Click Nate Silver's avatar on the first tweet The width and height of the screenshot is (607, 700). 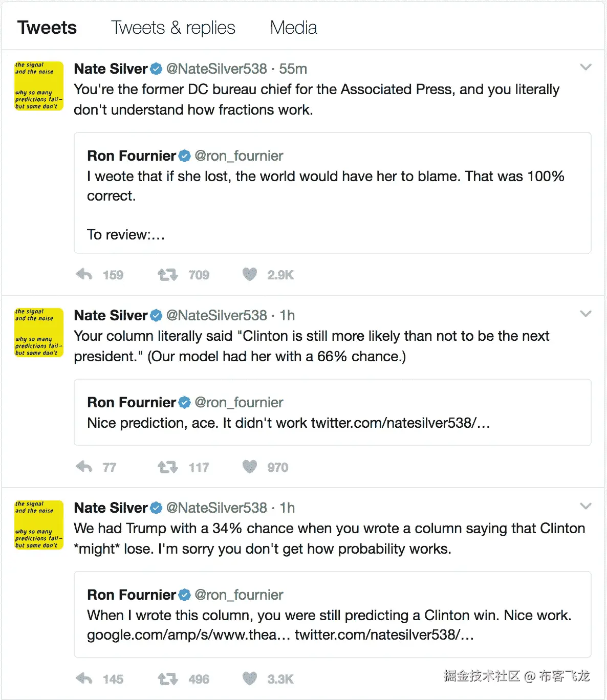click(x=39, y=86)
